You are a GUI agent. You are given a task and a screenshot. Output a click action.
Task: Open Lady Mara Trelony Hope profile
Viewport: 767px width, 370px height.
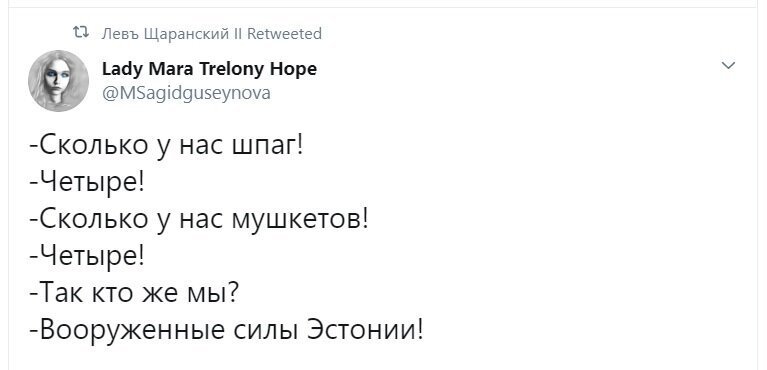pos(209,69)
